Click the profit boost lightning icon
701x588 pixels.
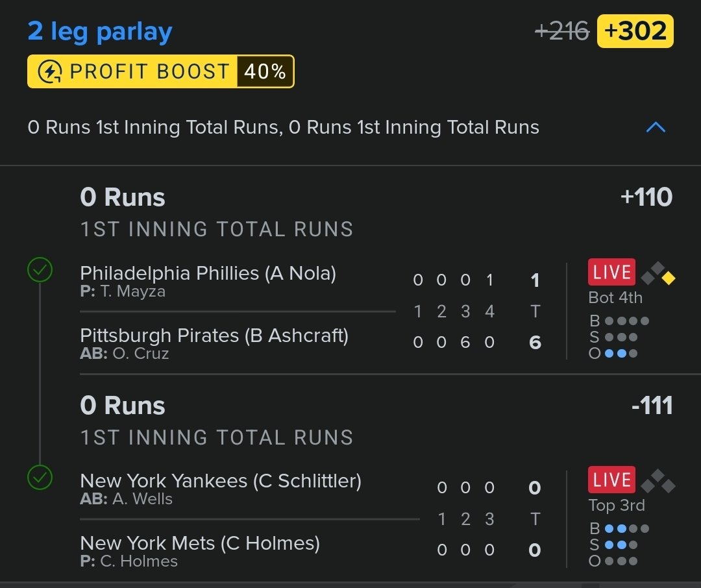point(49,71)
